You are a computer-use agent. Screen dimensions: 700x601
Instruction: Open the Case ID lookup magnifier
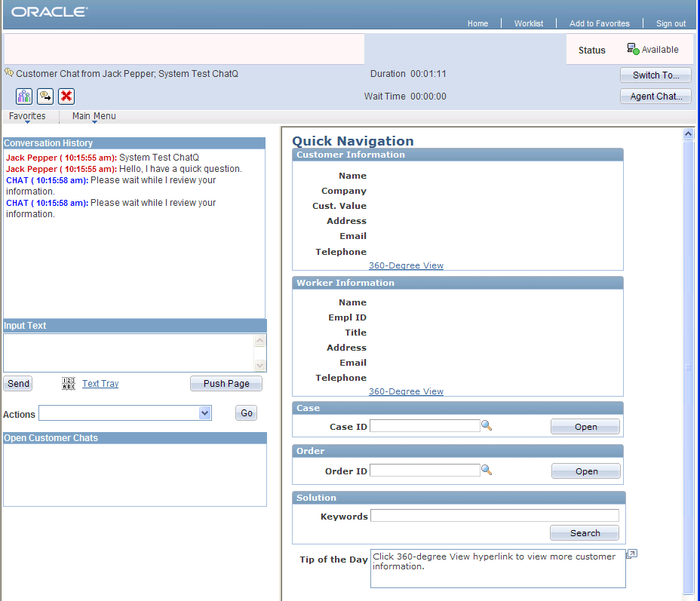pos(487,425)
